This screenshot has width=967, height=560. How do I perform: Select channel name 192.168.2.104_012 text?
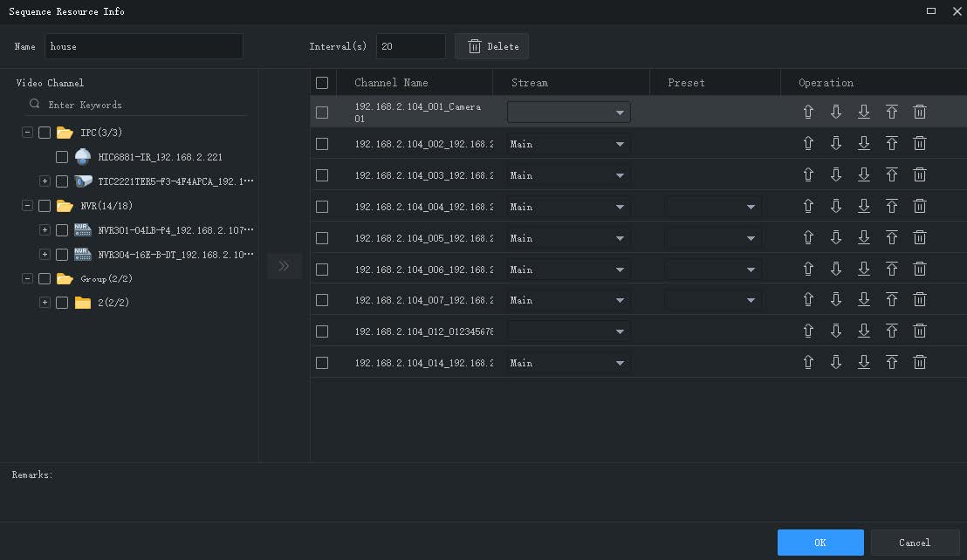pyautogui.click(x=423, y=331)
